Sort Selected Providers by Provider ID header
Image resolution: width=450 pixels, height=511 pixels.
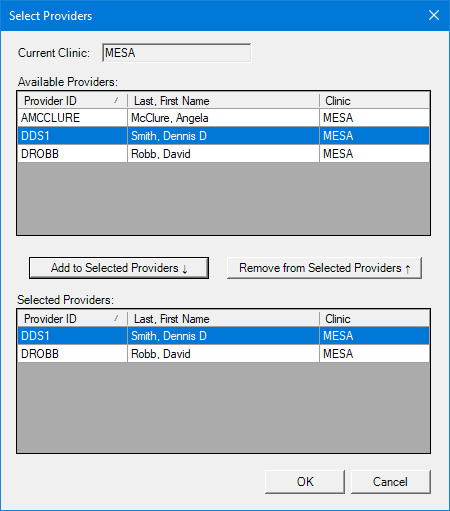(x=72, y=318)
